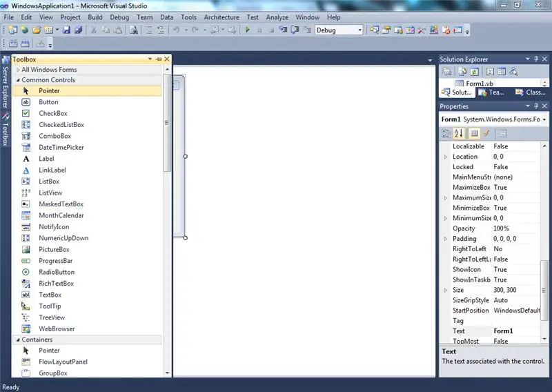Open the Toolbox window options arrow
The width and height of the screenshot is (552, 392).
(x=150, y=59)
